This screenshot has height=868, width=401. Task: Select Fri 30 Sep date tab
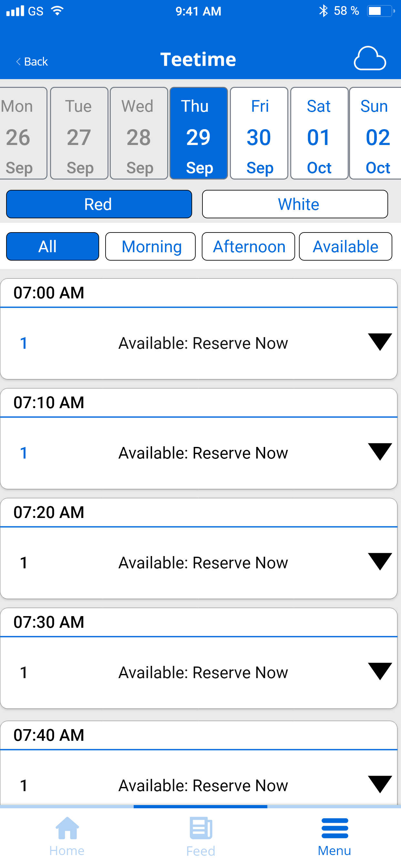(259, 133)
